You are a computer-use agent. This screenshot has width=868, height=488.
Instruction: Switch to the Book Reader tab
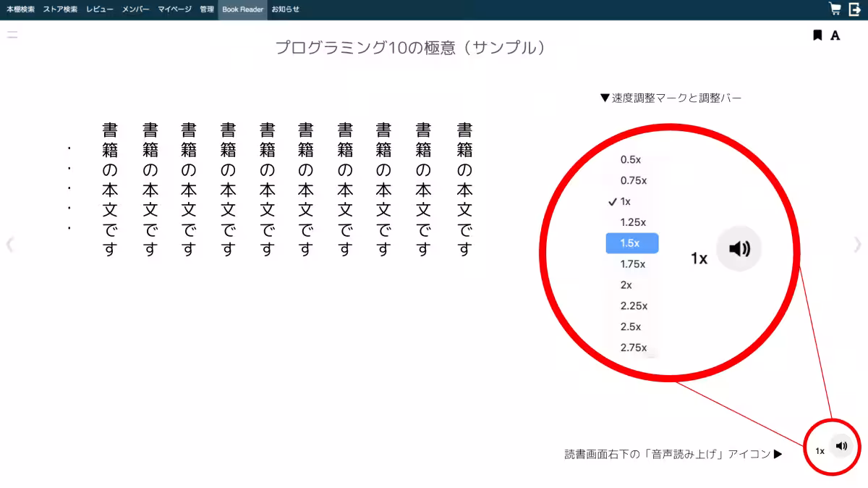(x=242, y=9)
